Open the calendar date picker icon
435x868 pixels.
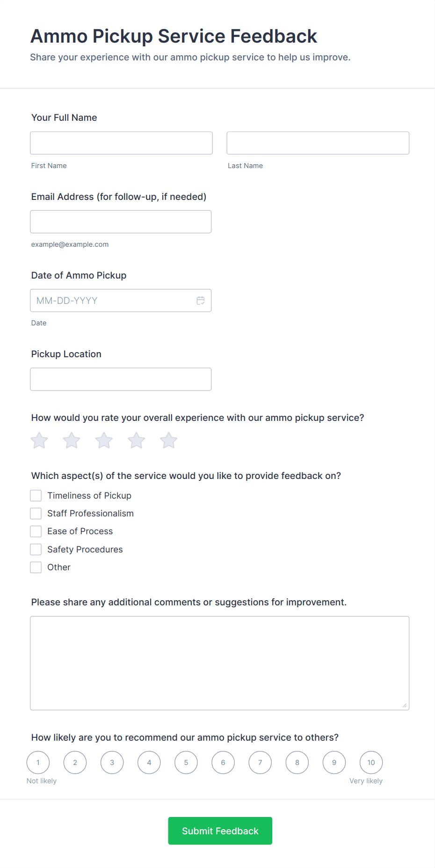point(200,301)
